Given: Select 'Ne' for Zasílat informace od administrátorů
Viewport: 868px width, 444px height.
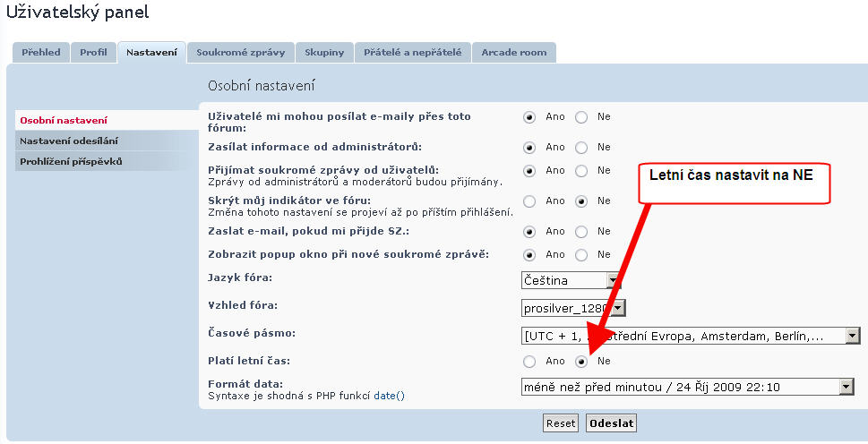Looking at the screenshot, I should point(581,148).
